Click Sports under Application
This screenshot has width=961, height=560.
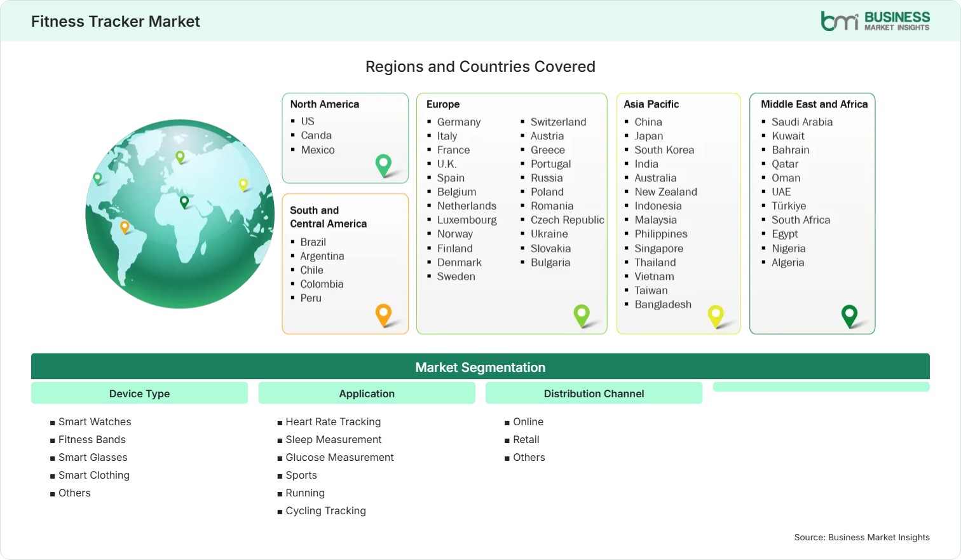(x=301, y=475)
